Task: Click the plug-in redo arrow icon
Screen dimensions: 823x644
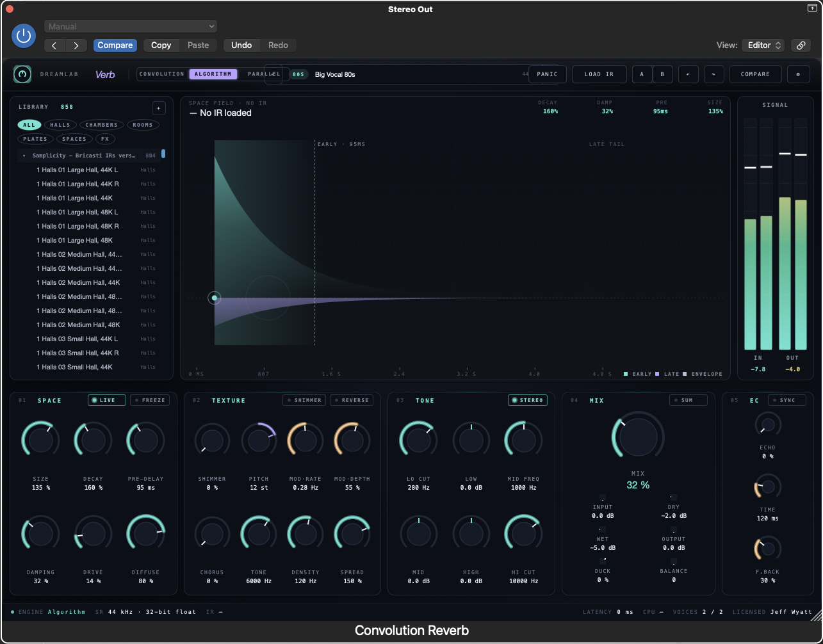Action: coord(714,74)
